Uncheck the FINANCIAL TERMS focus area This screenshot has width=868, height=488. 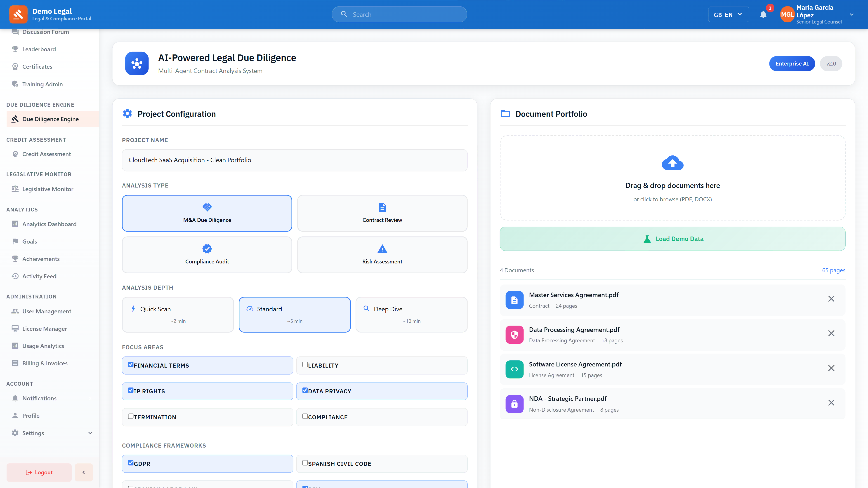131,364
